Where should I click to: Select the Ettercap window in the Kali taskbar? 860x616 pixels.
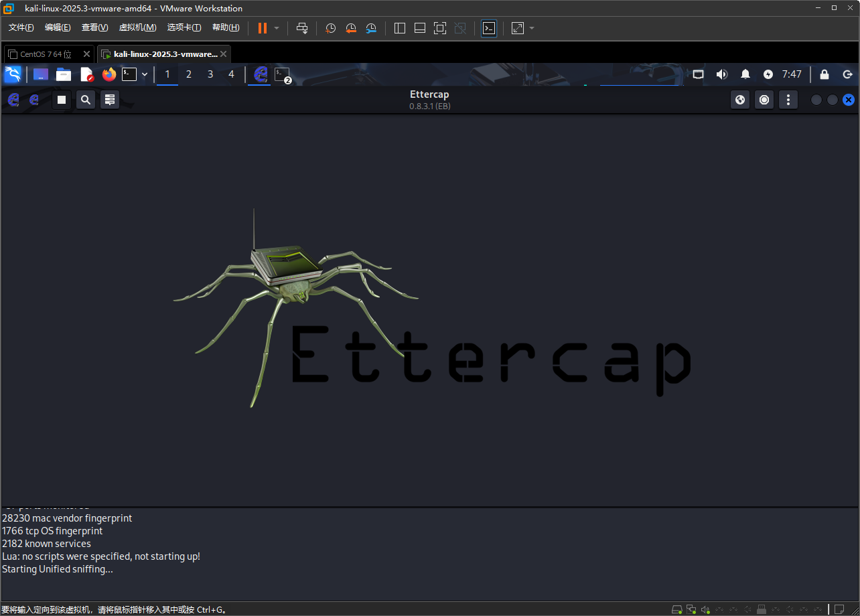261,74
